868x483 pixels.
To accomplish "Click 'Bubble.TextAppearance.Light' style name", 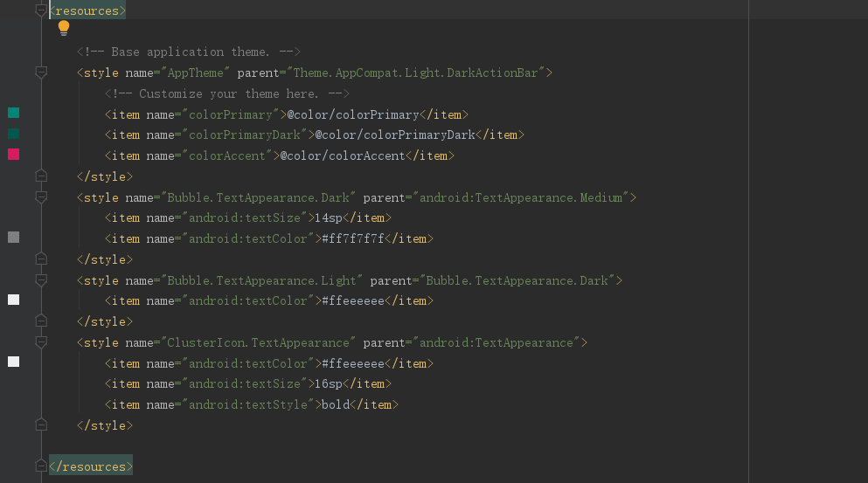I will click(x=261, y=280).
